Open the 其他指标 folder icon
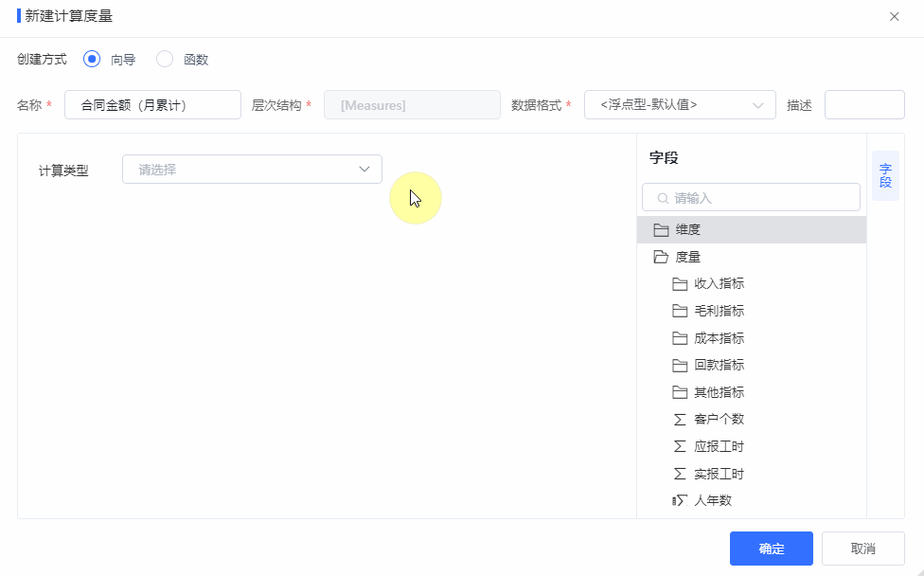The height and width of the screenshot is (576, 924). coord(678,392)
